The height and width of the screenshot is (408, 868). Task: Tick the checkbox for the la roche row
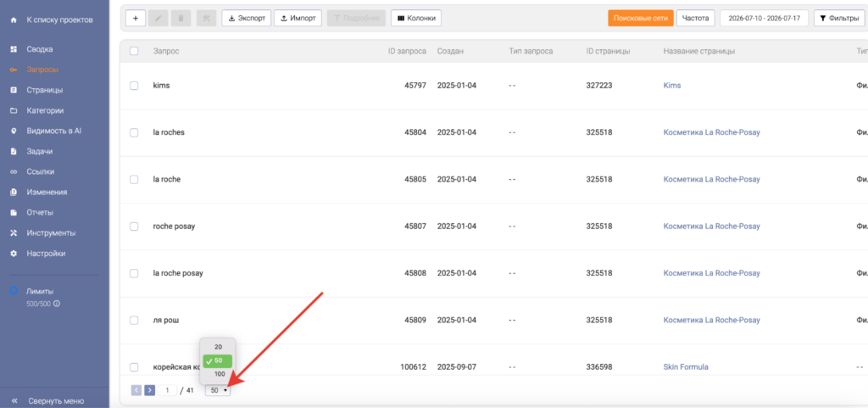pyautogui.click(x=134, y=179)
